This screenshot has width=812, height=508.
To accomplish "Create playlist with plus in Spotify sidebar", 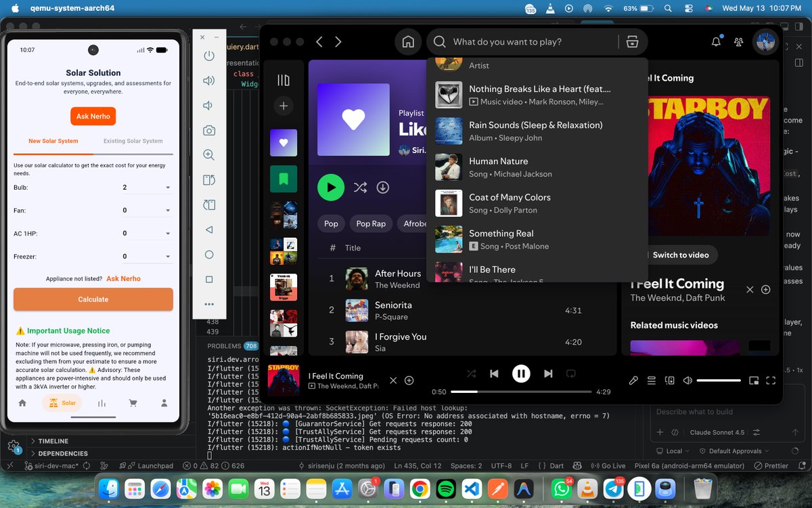I will coord(284,106).
